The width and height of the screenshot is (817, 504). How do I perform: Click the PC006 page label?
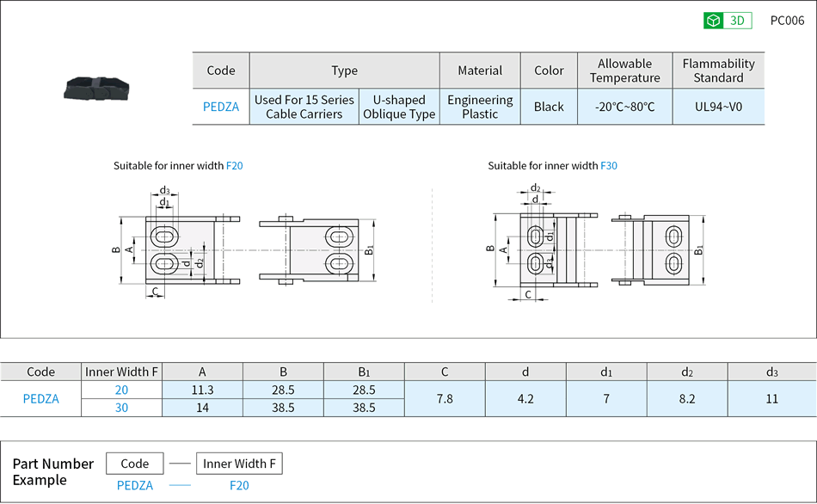(787, 21)
